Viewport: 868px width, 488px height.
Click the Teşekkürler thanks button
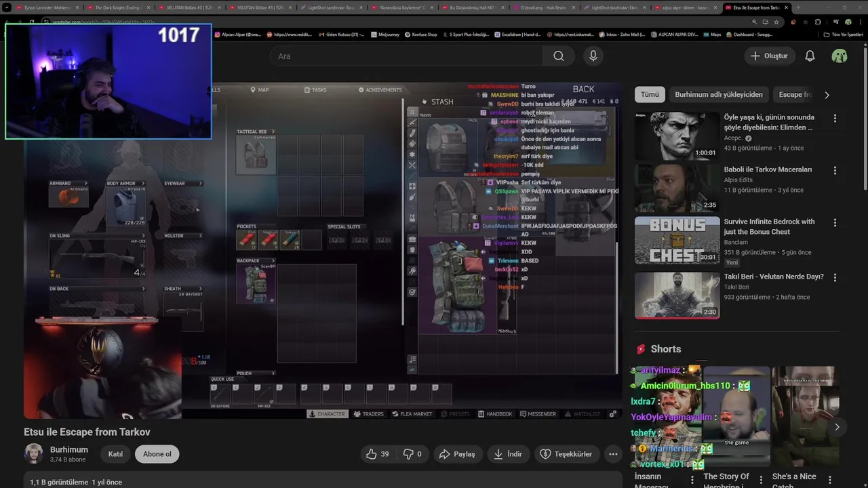tap(566, 454)
